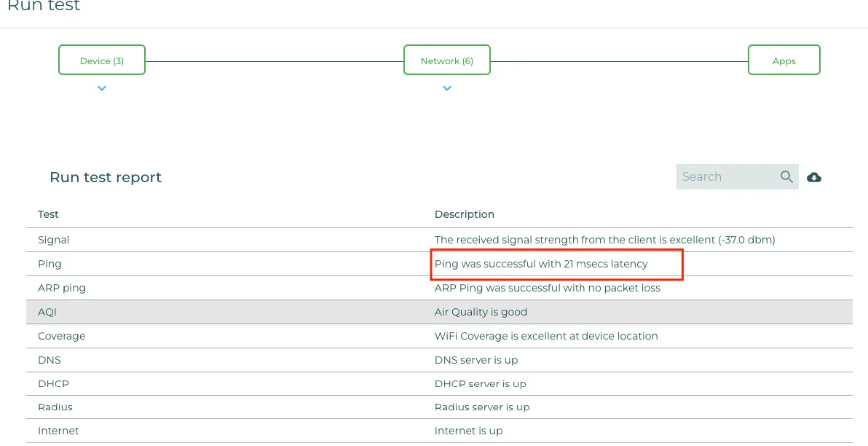Select the Radius test row name
Image resolution: width=868 pixels, height=446 pixels.
[x=55, y=407]
